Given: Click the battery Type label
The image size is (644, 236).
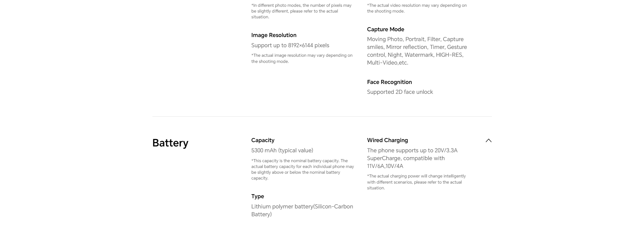Looking at the screenshot, I should pyautogui.click(x=257, y=196).
